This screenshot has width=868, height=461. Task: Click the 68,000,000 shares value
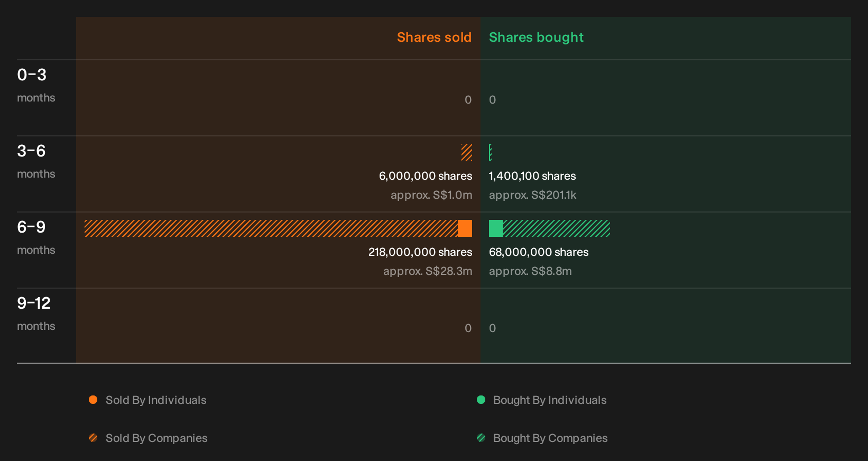[539, 252]
